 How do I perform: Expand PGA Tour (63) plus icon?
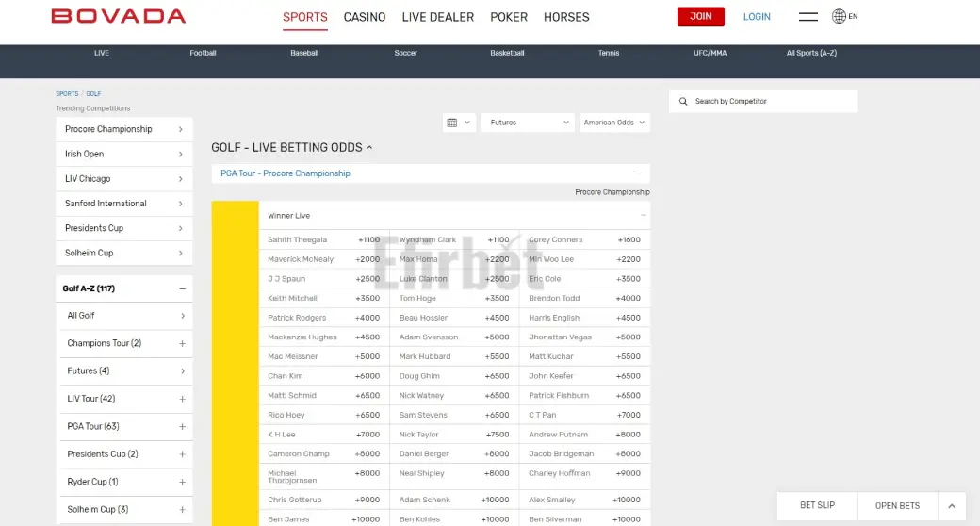(182, 427)
